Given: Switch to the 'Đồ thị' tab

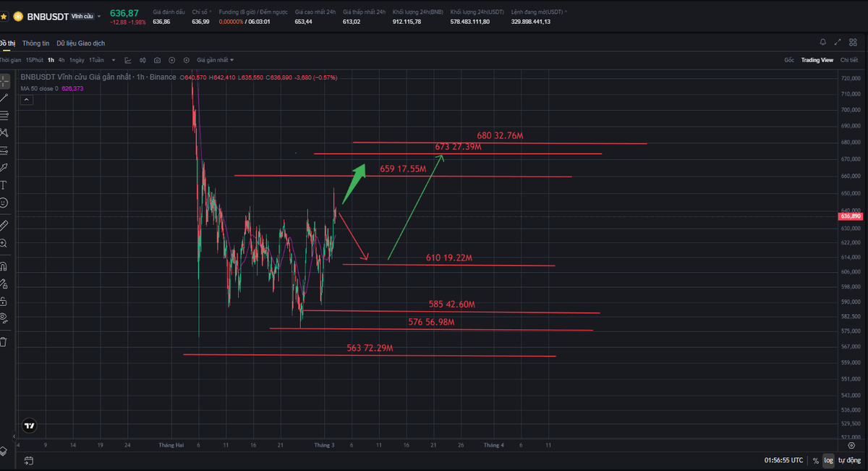Looking at the screenshot, I should [7, 43].
